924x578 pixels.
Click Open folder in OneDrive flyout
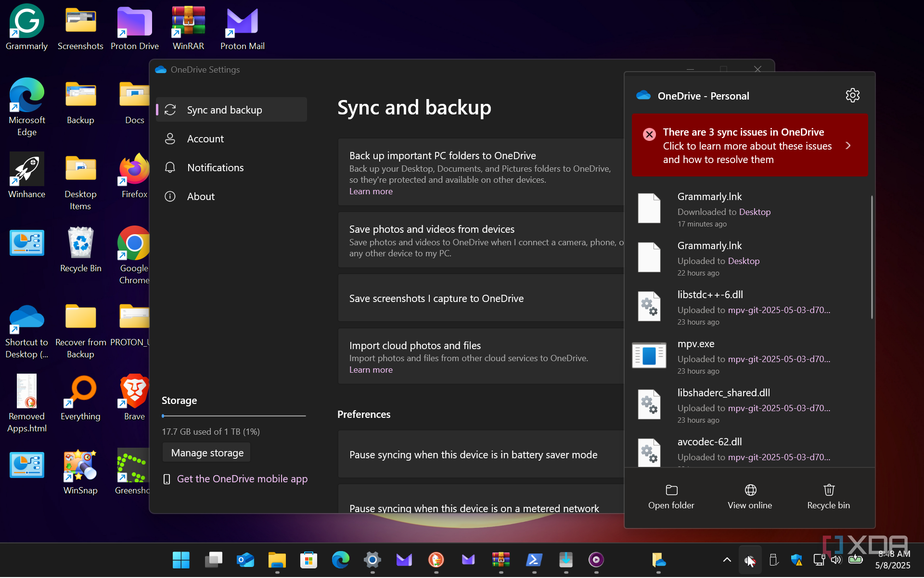671,497
